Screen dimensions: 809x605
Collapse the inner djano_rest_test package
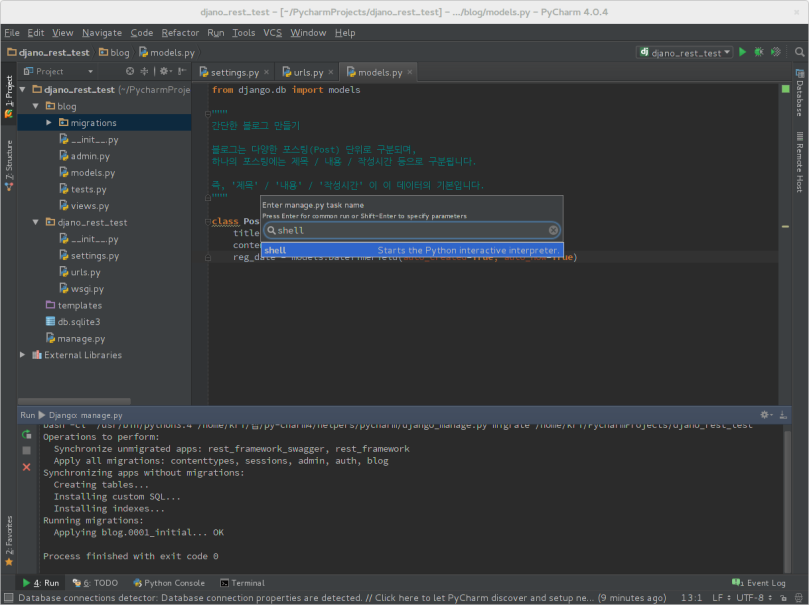click(x=36, y=222)
